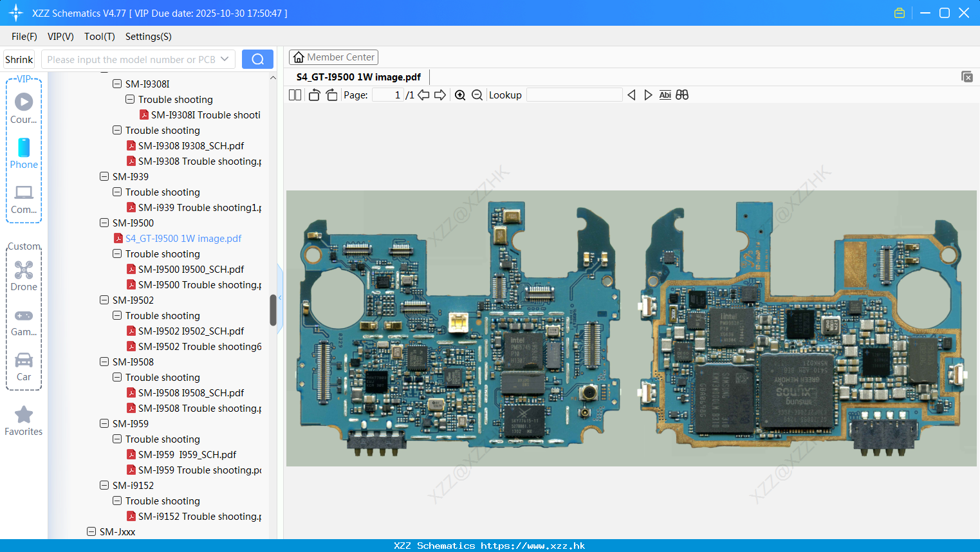Click the Lookup text field

(574, 95)
